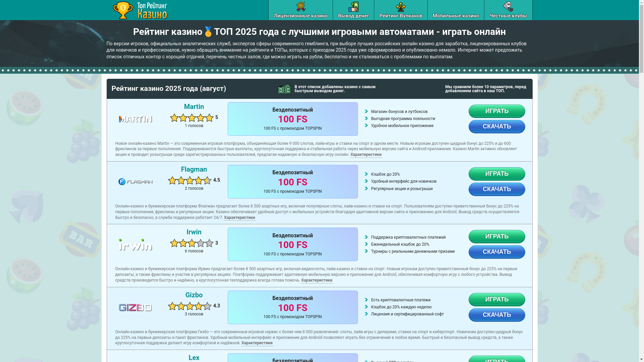Open the Gizbo casino name link
Screen dimensions: 644x362
pos(194,295)
